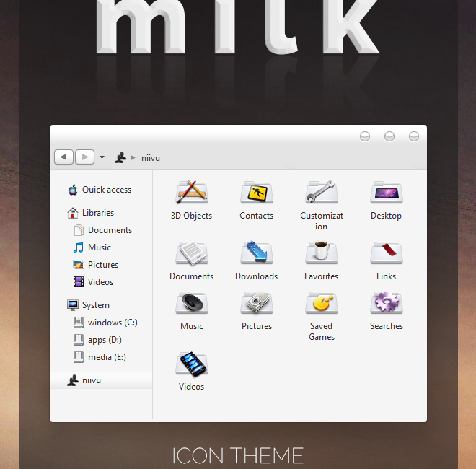Click the "Favorites" folder label

pyautogui.click(x=322, y=276)
